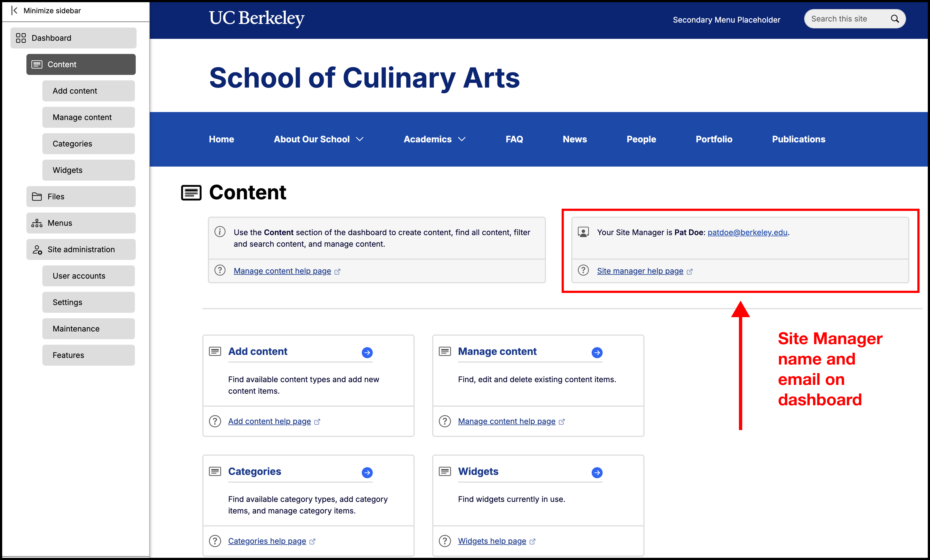Select Add content in the sidebar

(89, 91)
